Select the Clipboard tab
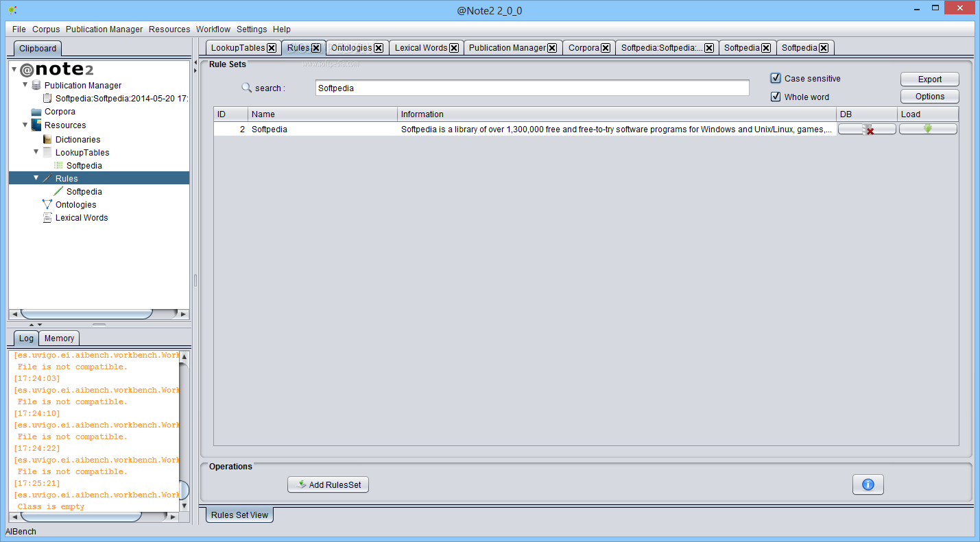This screenshot has width=980, height=542. (x=38, y=49)
